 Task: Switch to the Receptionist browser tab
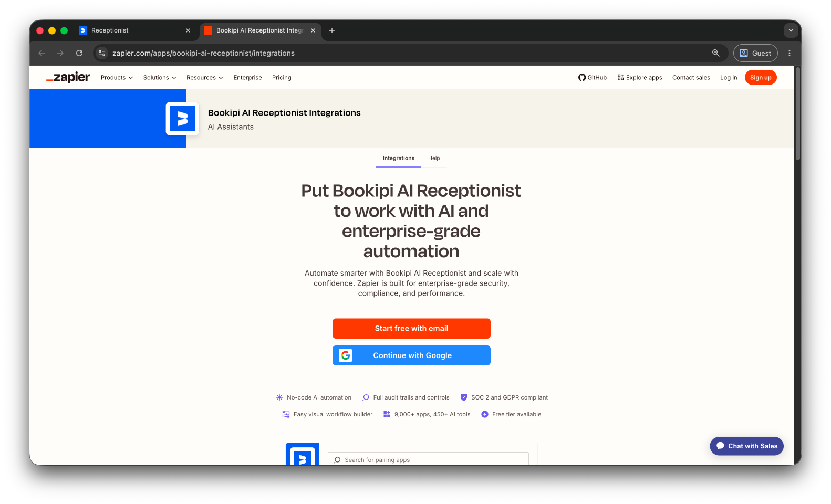[x=135, y=30]
